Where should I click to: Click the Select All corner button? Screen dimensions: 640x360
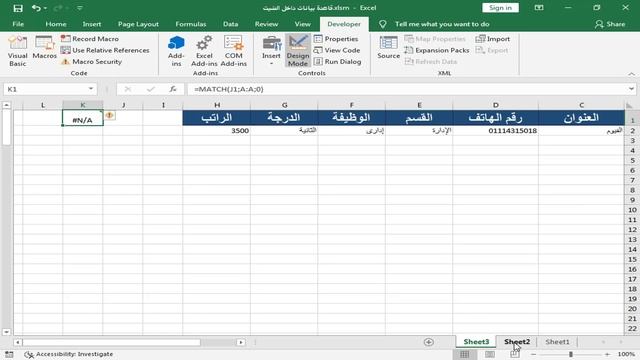click(x=630, y=105)
